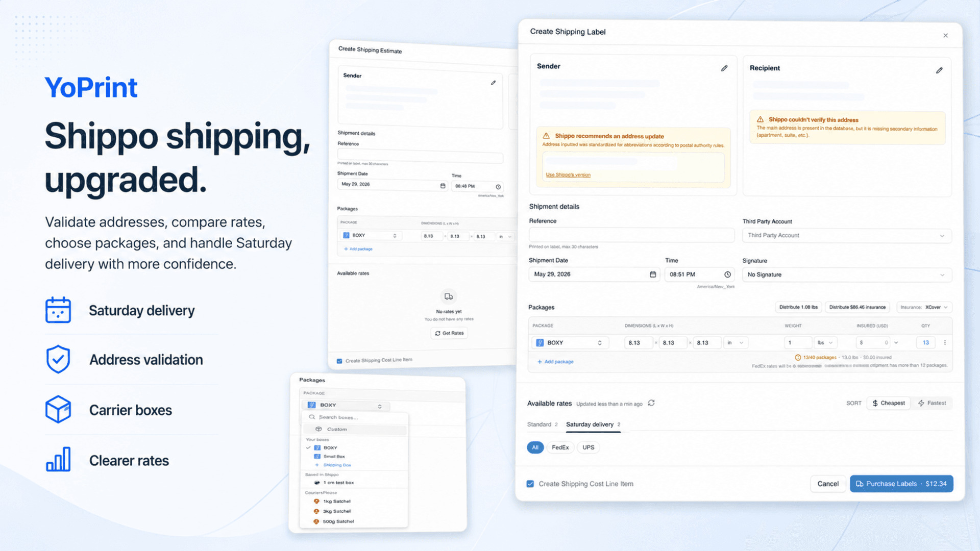Open calendar icon in Shipping Estimate date field
Viewport: 980px width, 551px height.
(443, 186)
